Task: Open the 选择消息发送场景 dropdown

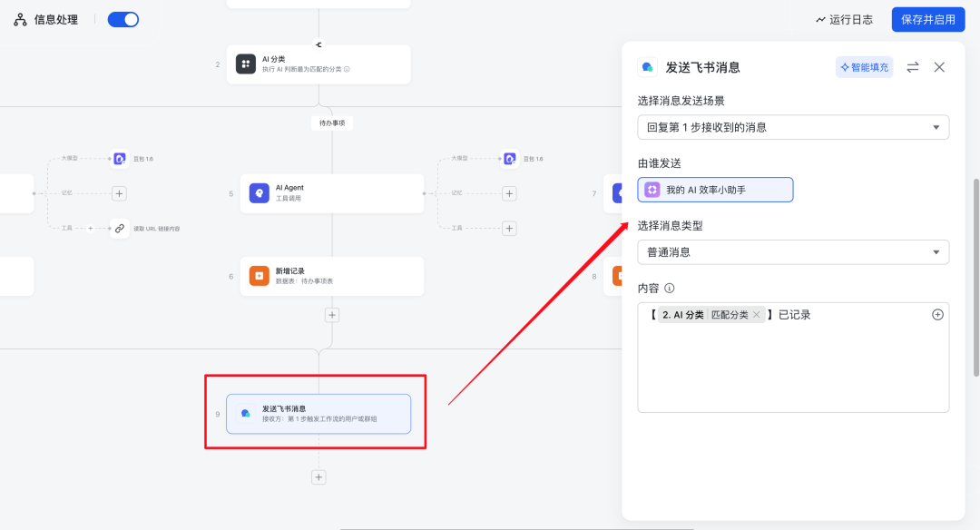Action: tap(793, 127)
